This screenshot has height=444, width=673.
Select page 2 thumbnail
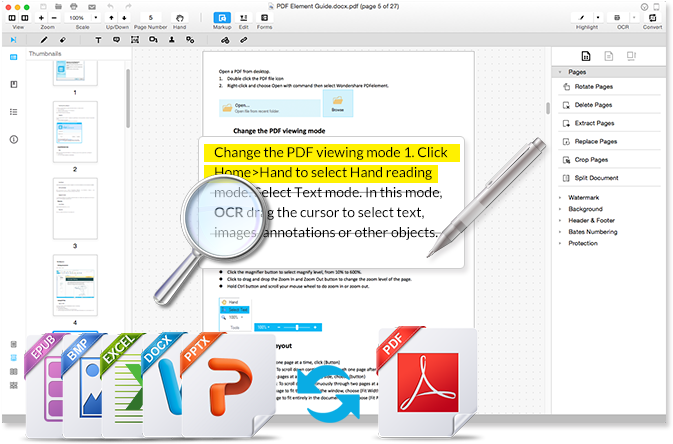(x=75, y=132)
